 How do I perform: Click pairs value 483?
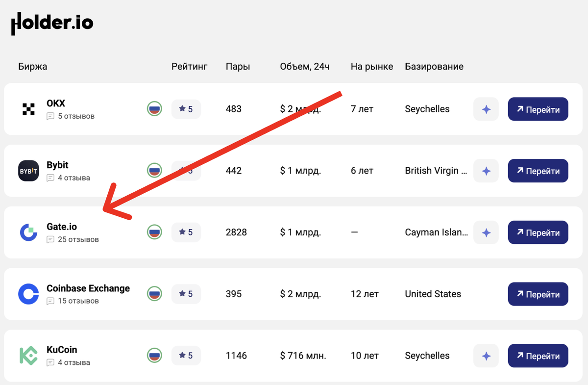tap(234, 109)
